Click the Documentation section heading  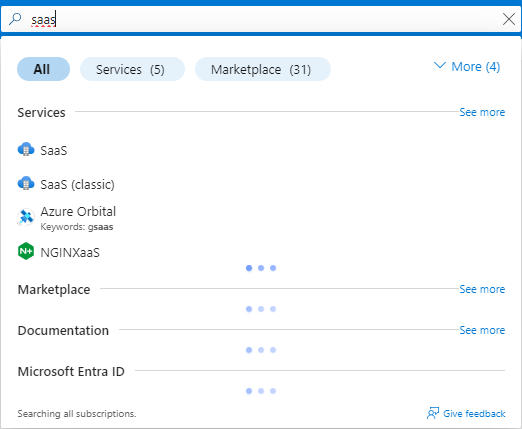(63, 330)
